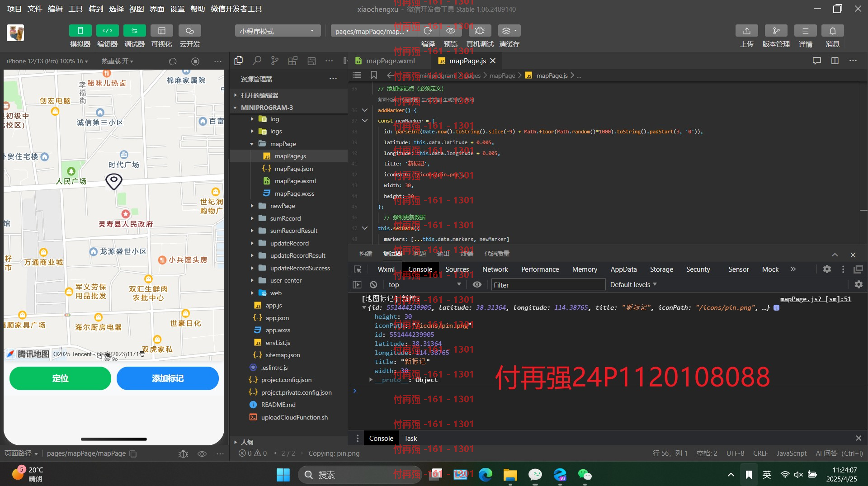Tap the green 定位 button in simulator

point(60,378)
